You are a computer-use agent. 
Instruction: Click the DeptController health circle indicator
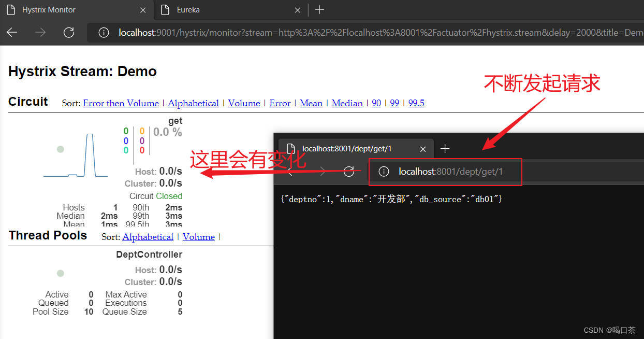[61, 273]
